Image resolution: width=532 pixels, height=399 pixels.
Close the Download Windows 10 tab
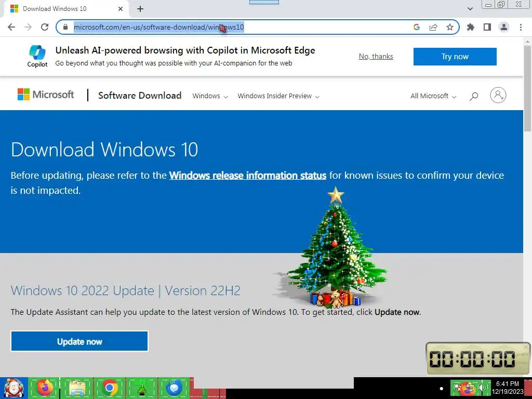(x=121, y=9)
